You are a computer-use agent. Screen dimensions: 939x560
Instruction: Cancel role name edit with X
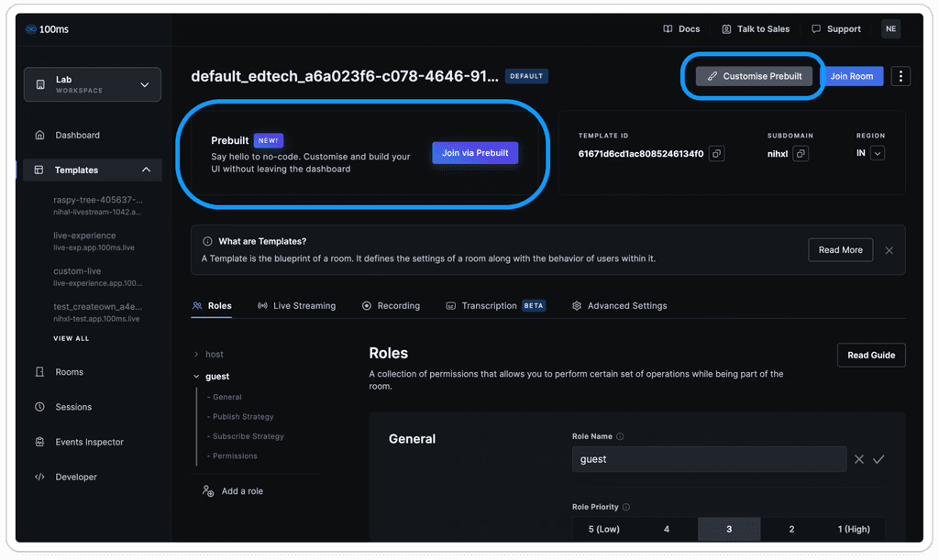point(858,459)
